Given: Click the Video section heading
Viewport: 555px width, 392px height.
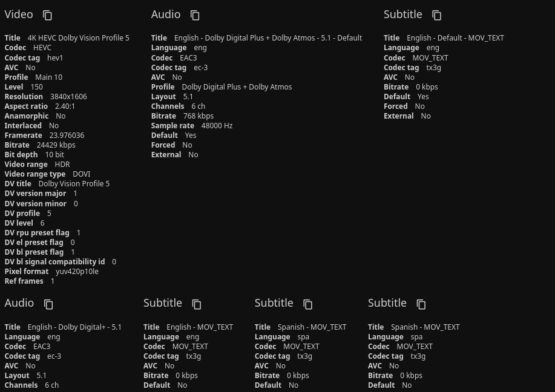Looking at the screenshot, I should 19,15.
